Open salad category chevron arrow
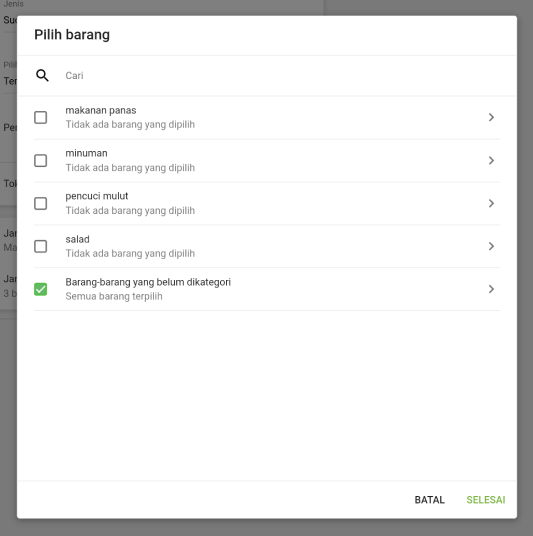This screenshot has height=536, width=533. tap(491, 246)
